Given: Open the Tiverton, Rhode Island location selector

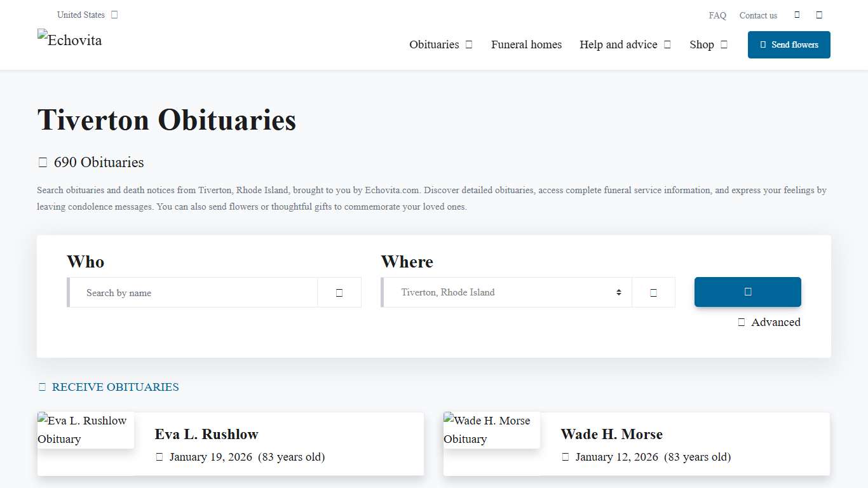Looking at the screenshot, I should point(506,292).
